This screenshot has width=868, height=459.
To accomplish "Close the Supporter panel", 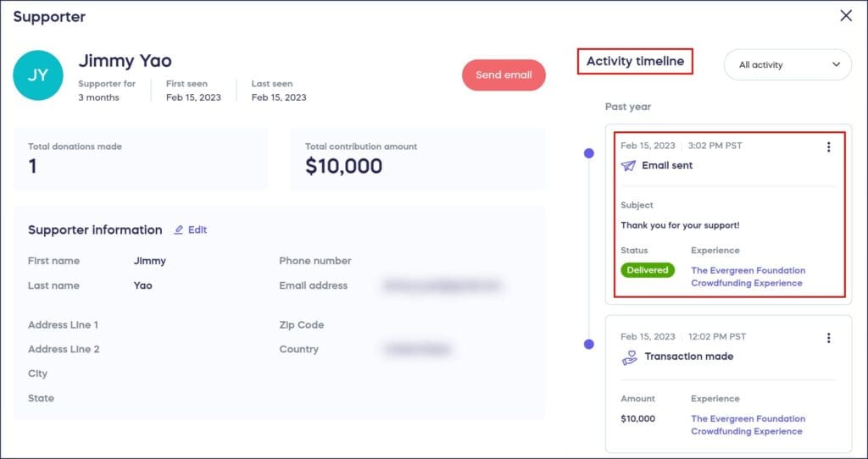I will pos(846,16).
